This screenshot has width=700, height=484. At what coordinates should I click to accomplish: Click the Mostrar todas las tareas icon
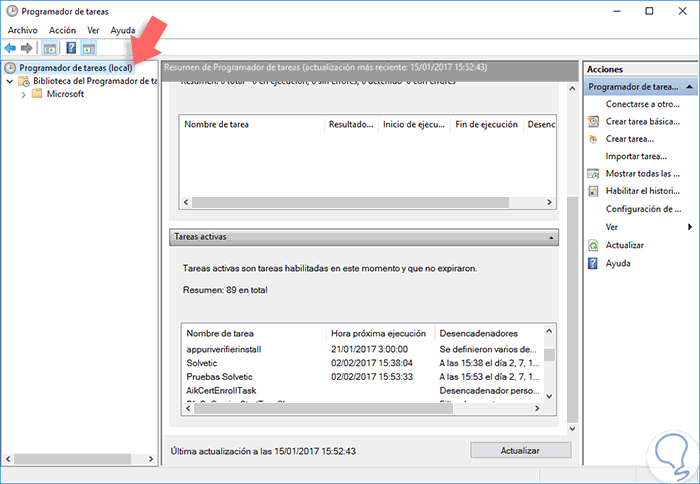coord(593,174)
